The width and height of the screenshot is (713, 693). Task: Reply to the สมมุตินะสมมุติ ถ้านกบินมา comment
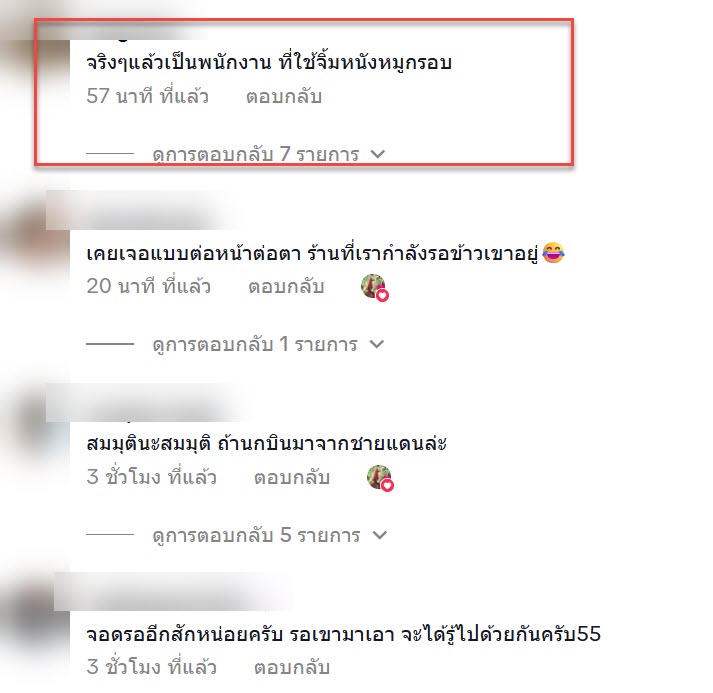tap(291, 478)
